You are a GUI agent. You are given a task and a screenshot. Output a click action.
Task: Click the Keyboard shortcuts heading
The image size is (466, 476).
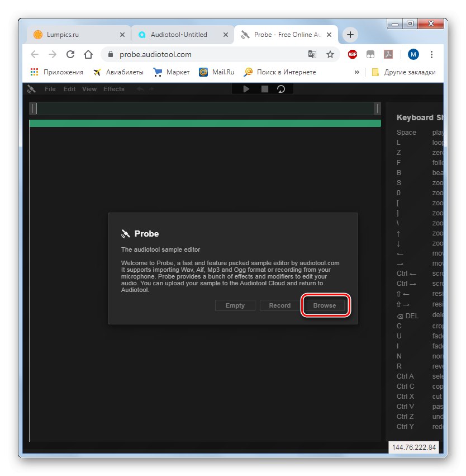click(420, 117)
